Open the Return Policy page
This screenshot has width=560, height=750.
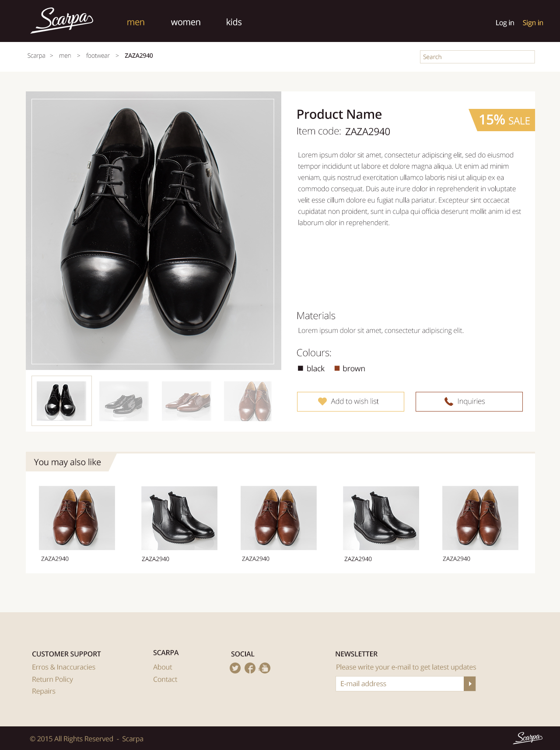[x=52, y=679]
